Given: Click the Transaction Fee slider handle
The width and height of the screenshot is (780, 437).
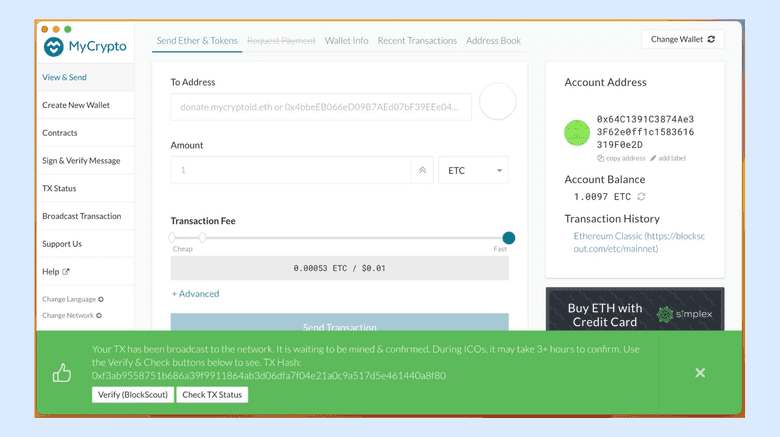Looking at the screenshot, I should pyautogui.click(x=508, y=238).
